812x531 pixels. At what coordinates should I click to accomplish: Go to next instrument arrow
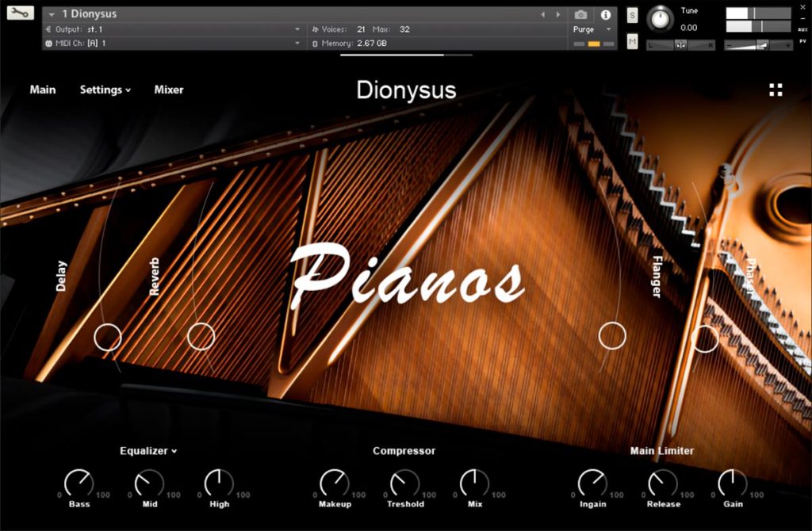[558, 14]
